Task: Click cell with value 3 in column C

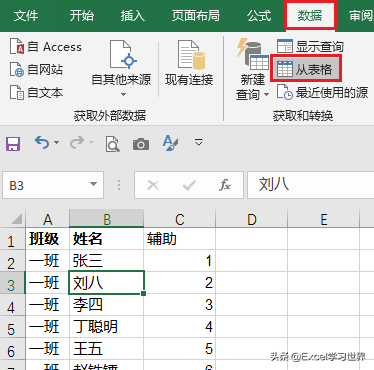Action: pyautogui.click(x=180, y=305)
